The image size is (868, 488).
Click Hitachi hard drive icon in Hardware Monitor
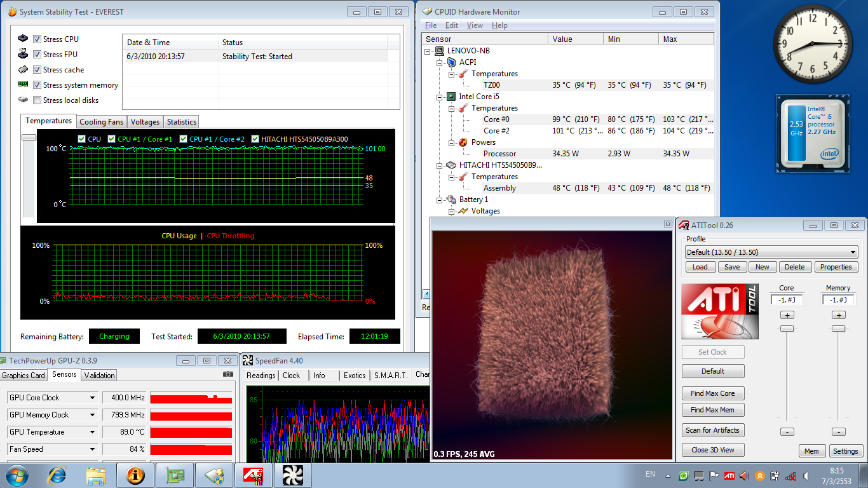coord(451,165)
